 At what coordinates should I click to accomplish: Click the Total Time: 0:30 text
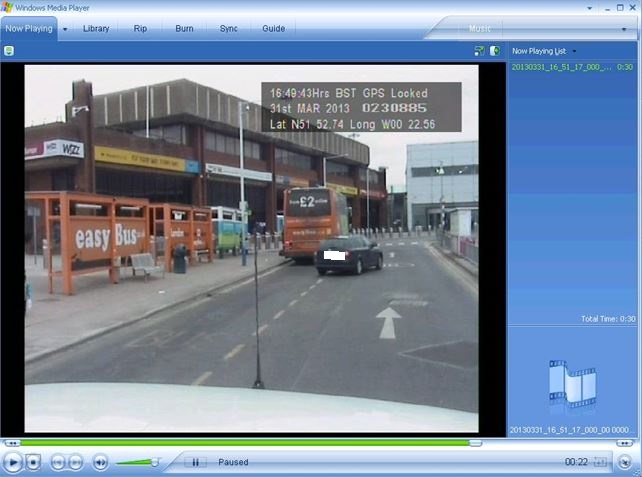(x=608, y=319)
